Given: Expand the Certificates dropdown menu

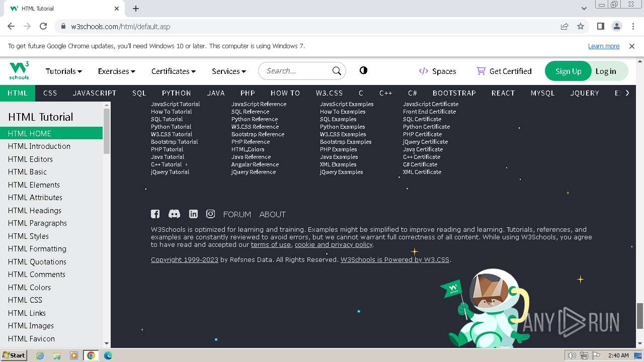Looking at the screenshot, I should click(173, 71).
